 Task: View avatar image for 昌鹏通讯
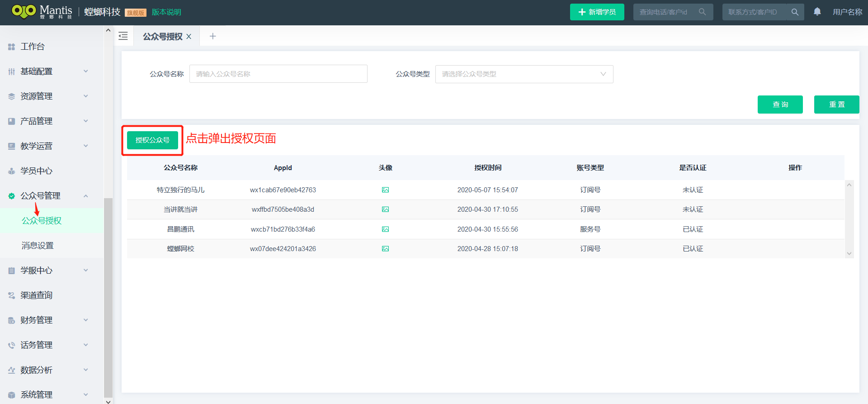click(x=385, y=229)
